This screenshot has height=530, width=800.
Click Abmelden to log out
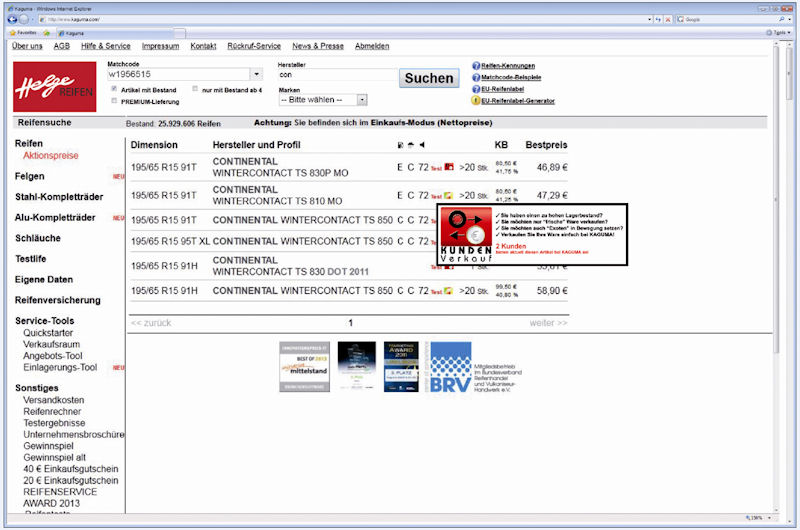point(372,46)
